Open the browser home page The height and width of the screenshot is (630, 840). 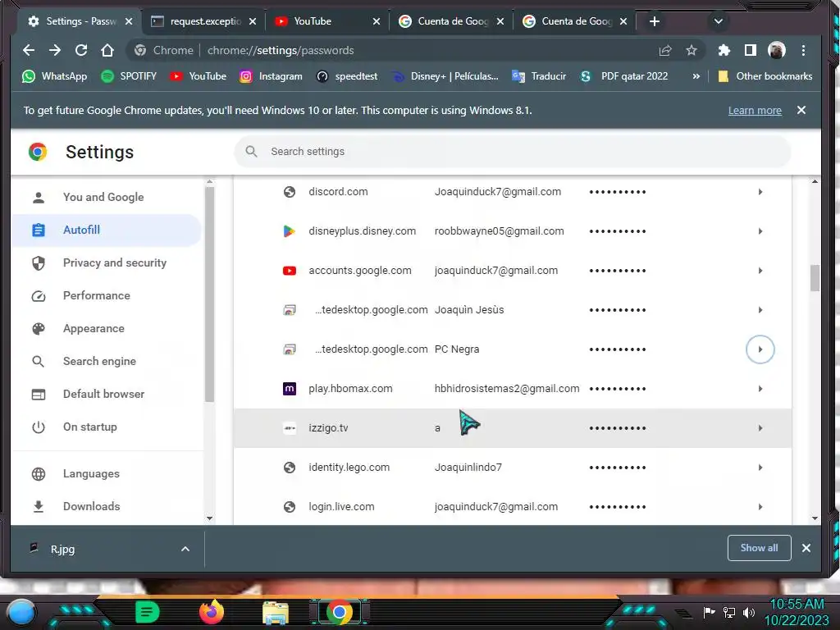[x=107, y=50]
